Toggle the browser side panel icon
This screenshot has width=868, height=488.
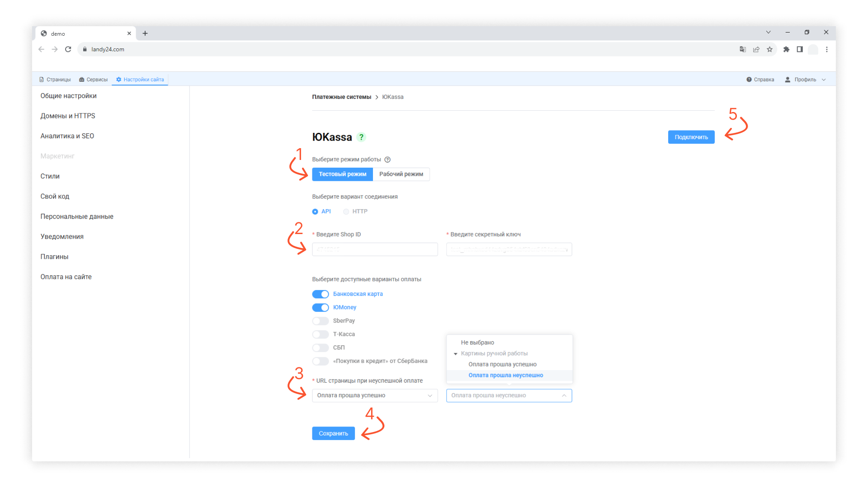point(800,49)
